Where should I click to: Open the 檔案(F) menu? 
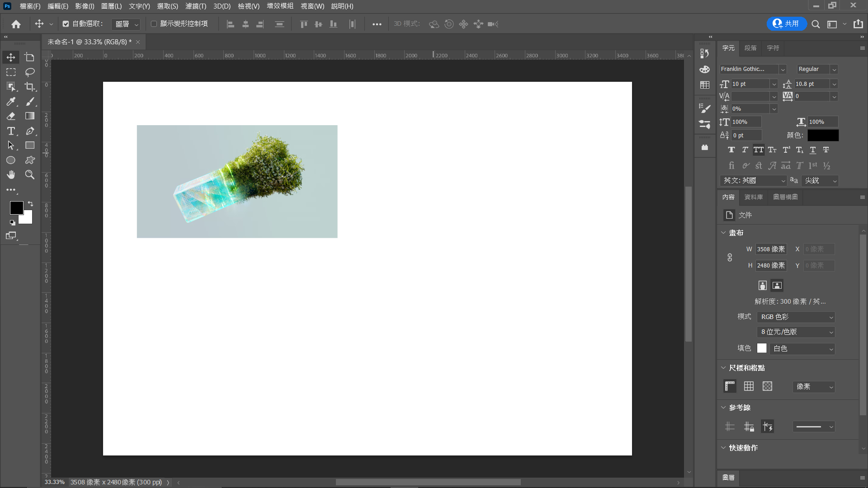30,6
